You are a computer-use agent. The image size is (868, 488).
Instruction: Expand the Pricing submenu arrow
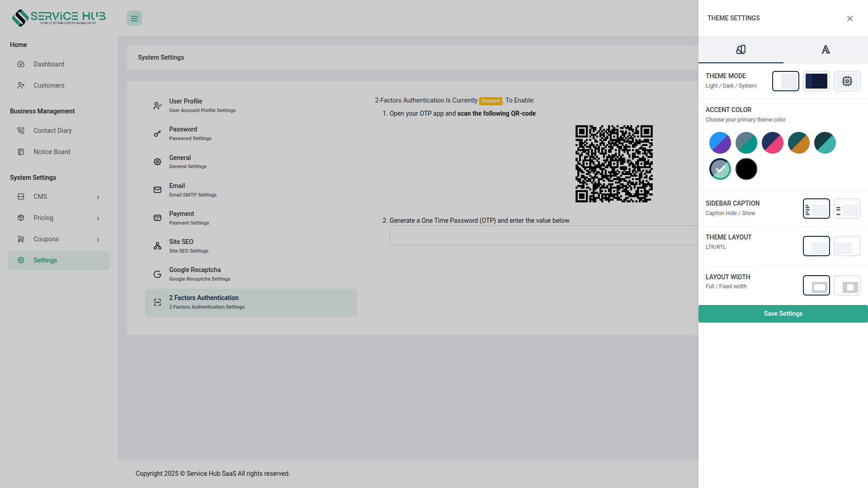point(98,218)
